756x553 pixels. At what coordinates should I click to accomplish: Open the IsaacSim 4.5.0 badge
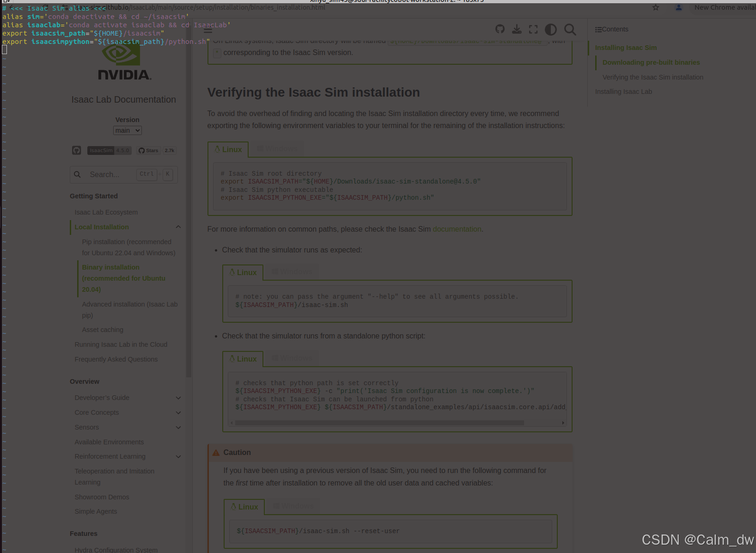pos(110,150)
